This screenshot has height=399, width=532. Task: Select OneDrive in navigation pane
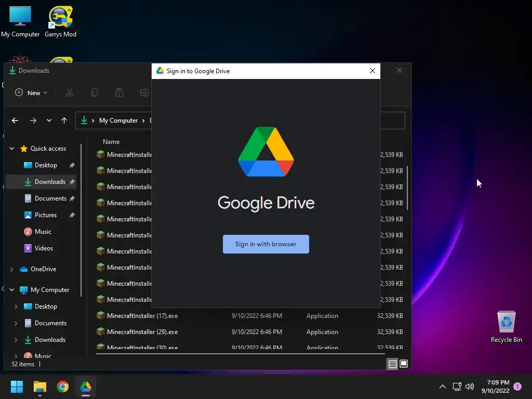click(x=43, y=269)
